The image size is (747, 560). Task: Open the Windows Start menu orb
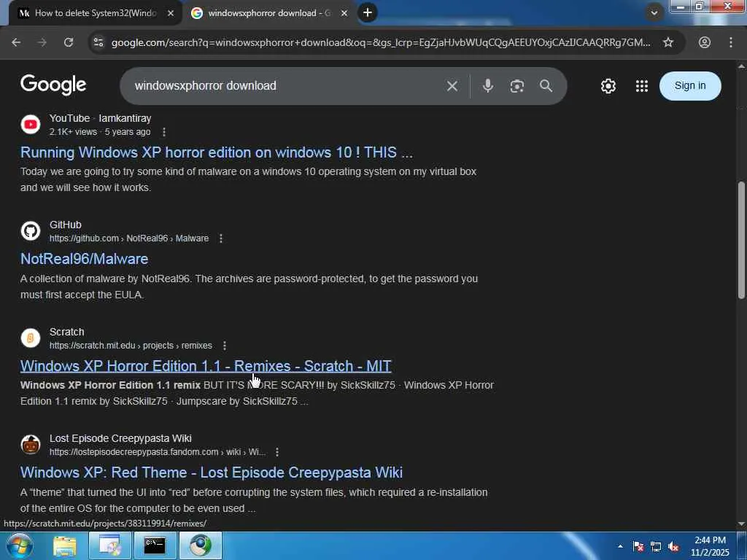(20, 545)
